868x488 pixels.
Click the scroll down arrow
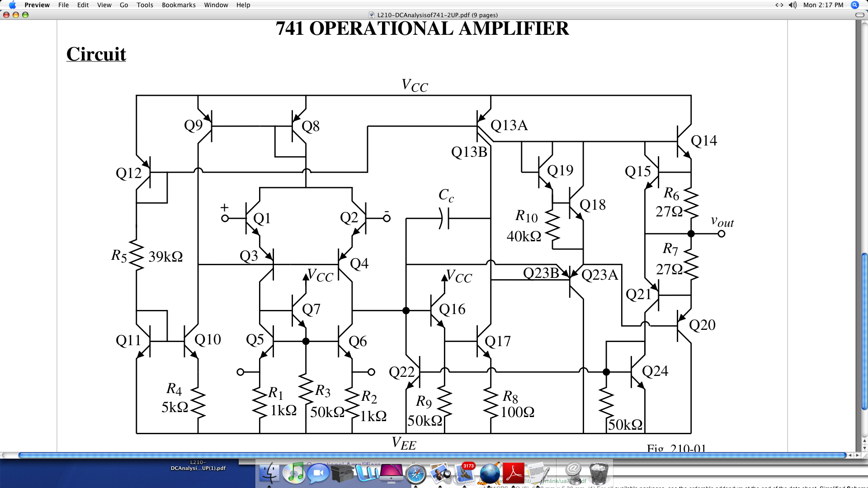click(x=864, y=448)
